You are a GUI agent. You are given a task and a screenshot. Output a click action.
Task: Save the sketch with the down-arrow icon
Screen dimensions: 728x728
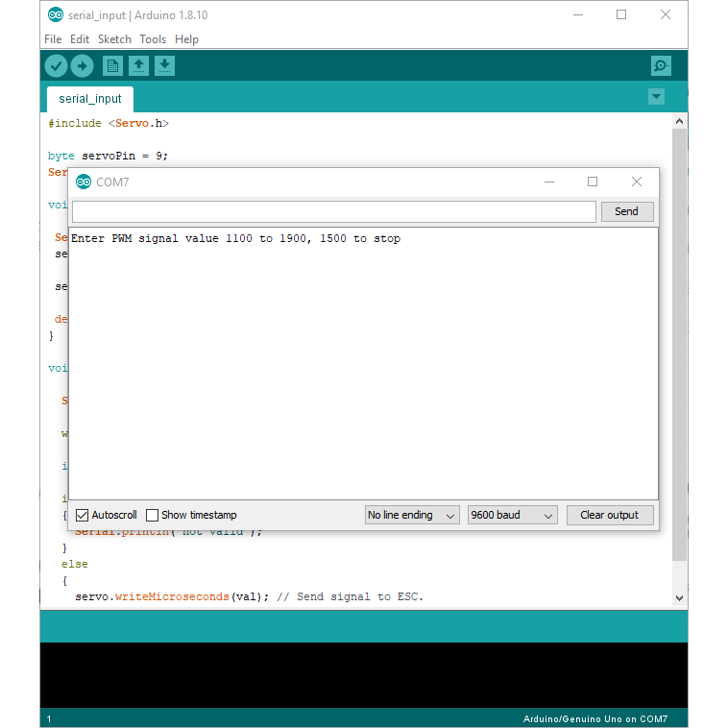coord(164,66)
